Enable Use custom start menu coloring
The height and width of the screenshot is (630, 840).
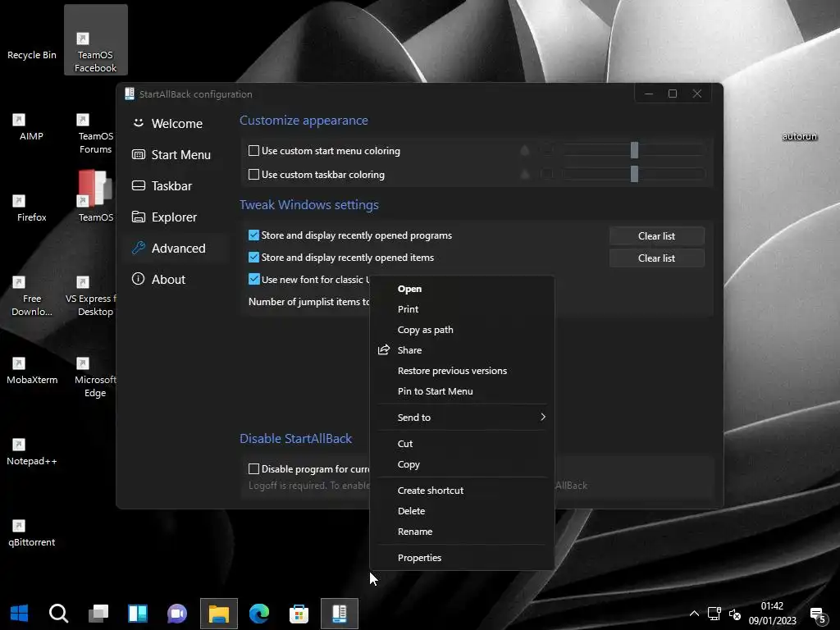click(x=254, y=151)
